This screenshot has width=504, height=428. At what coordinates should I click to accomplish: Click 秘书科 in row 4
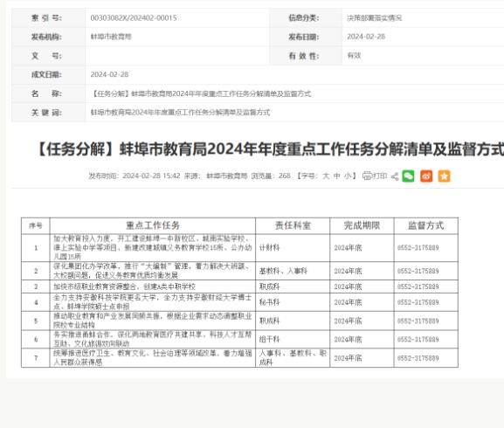(269, 302)
